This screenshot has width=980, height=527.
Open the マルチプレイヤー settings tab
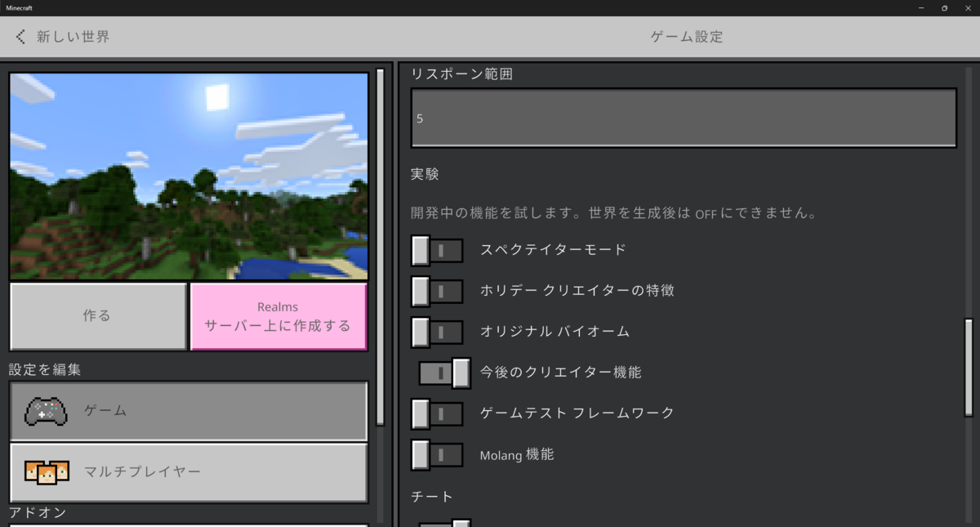[x=189, y=472]
